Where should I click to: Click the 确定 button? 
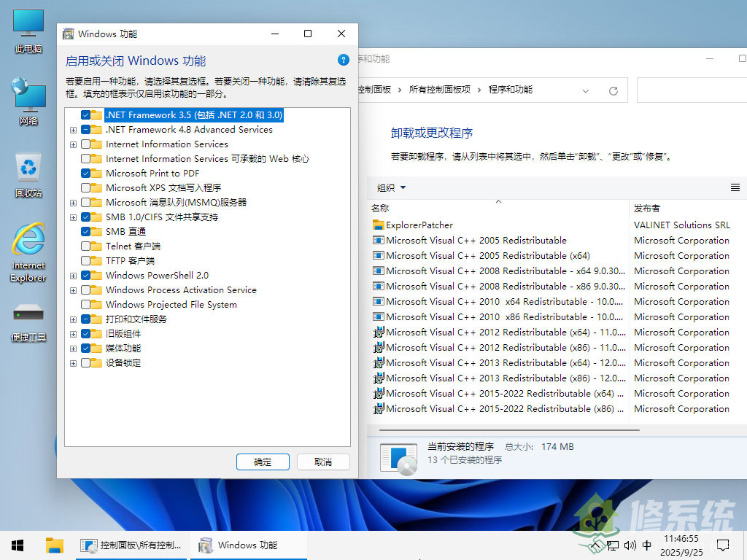263,462
